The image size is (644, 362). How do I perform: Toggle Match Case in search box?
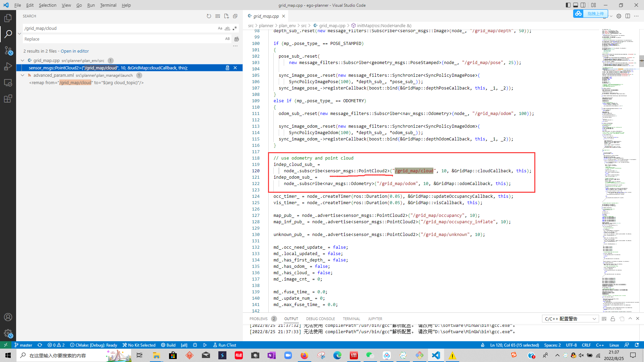click(220, 28)
